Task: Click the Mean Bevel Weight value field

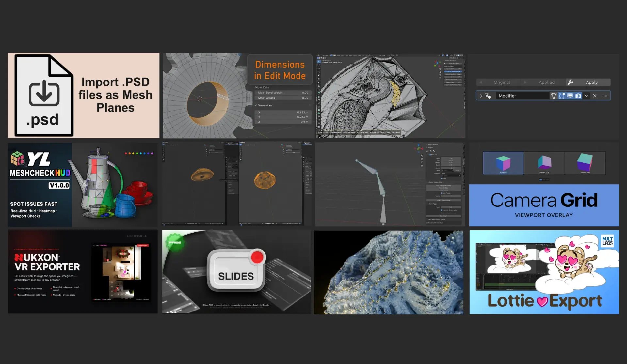Action: (x=283, y=93)
